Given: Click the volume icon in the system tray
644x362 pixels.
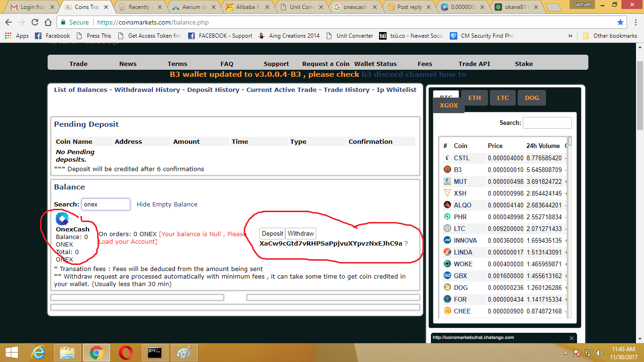Looking at the screenshot, I should tap(600, 353).
